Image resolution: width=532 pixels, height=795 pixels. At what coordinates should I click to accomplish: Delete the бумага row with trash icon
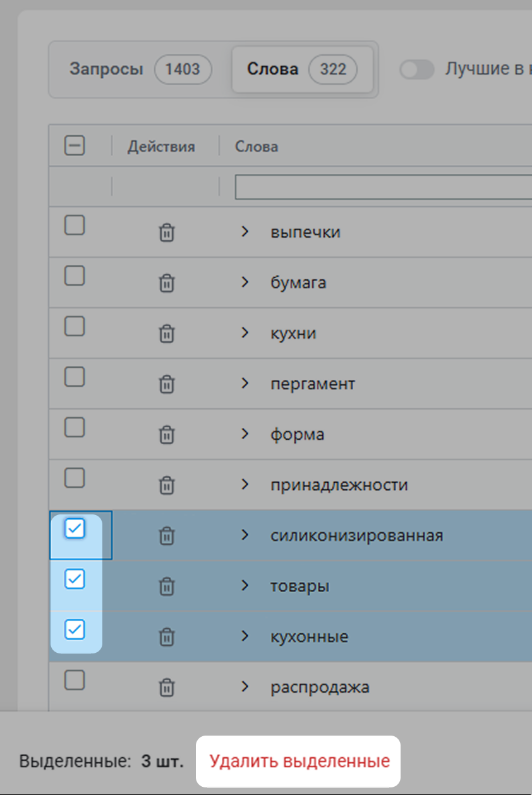[x=166, y=283]
